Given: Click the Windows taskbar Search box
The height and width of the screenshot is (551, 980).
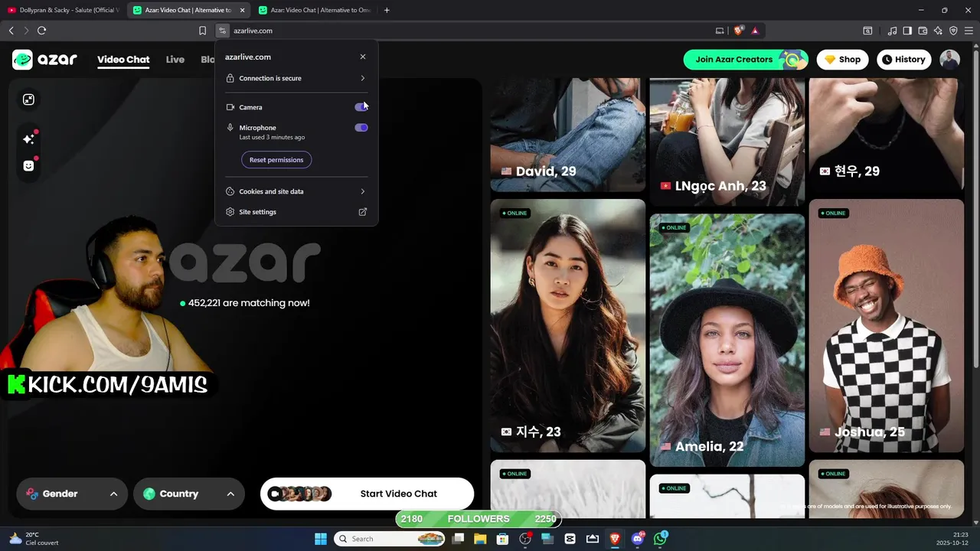Looking at the screenshot, I should click(x=390, y=539).
